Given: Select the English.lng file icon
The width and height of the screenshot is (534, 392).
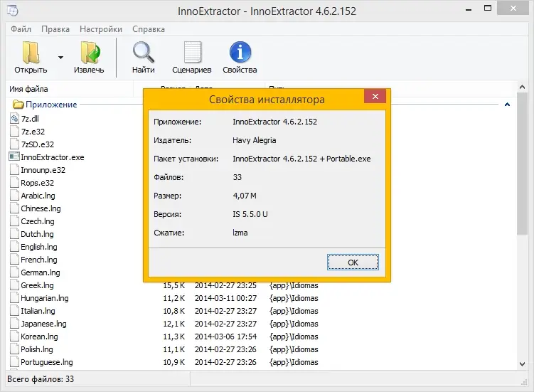Looking at the screenshot, I should tap(14, 246).
